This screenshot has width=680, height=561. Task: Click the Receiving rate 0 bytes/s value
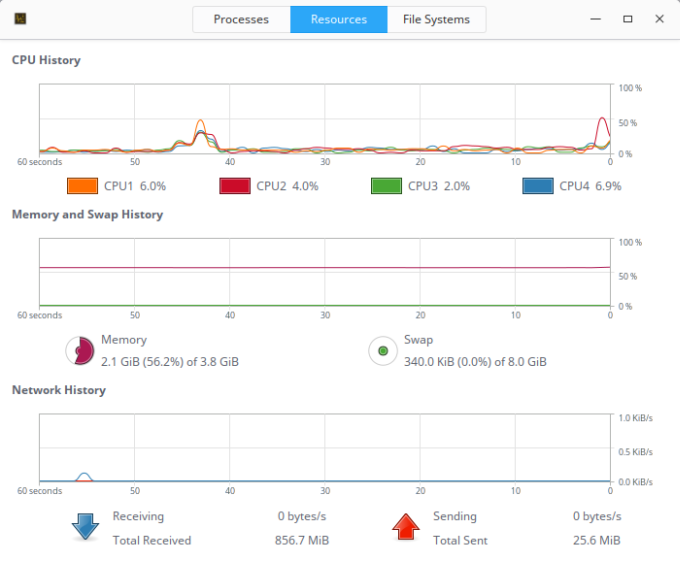(302, 516)
